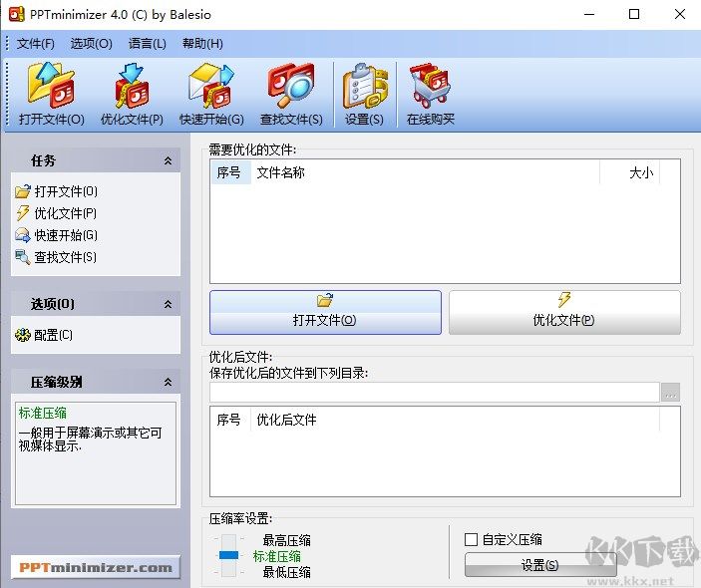Viewport: 701px width, 588px height.
Task: Open the 语言(L) menu
Action: pyautogui.click(x=148, y=44)
